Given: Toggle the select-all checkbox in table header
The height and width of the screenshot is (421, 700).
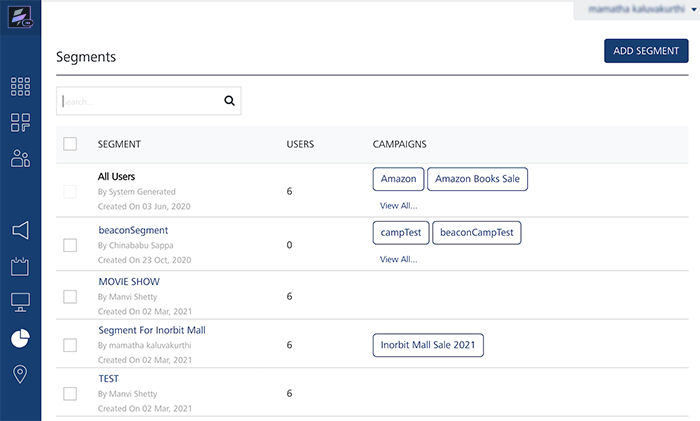Looking at the screenshot, I should click(70, 144).
